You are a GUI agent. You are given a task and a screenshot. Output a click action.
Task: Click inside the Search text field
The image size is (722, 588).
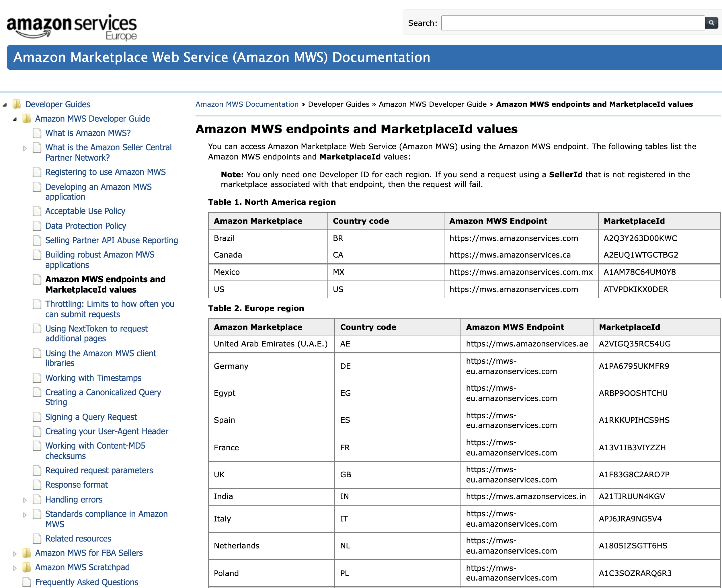[x=573, y=23]
